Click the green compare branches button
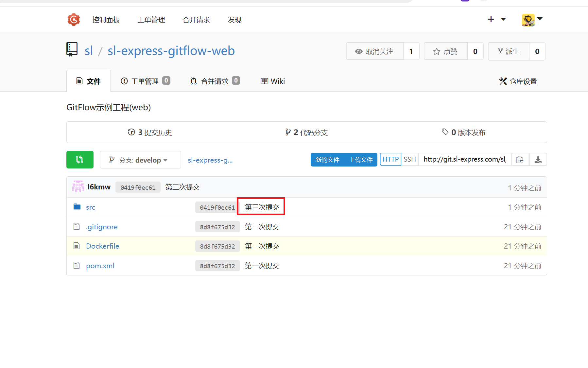The width and height of the screenshot is (588, 368). (x=80, y=160)
